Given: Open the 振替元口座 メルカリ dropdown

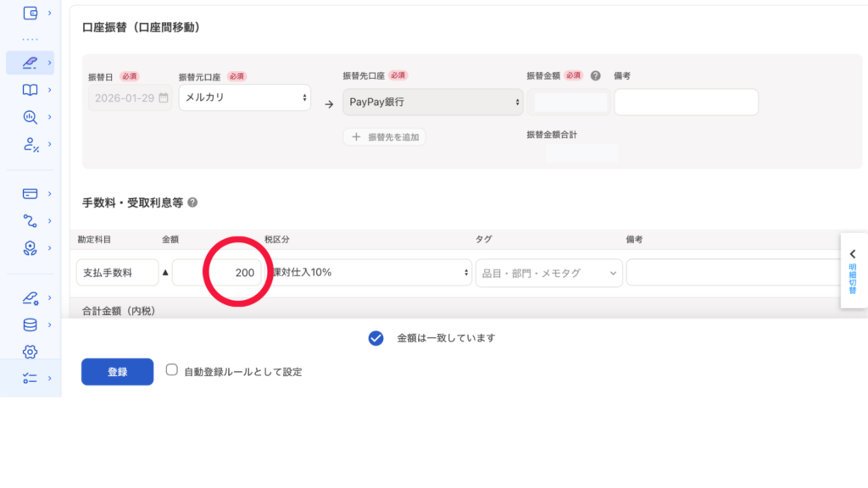Looking at the screenshot, I should [244, 97].
